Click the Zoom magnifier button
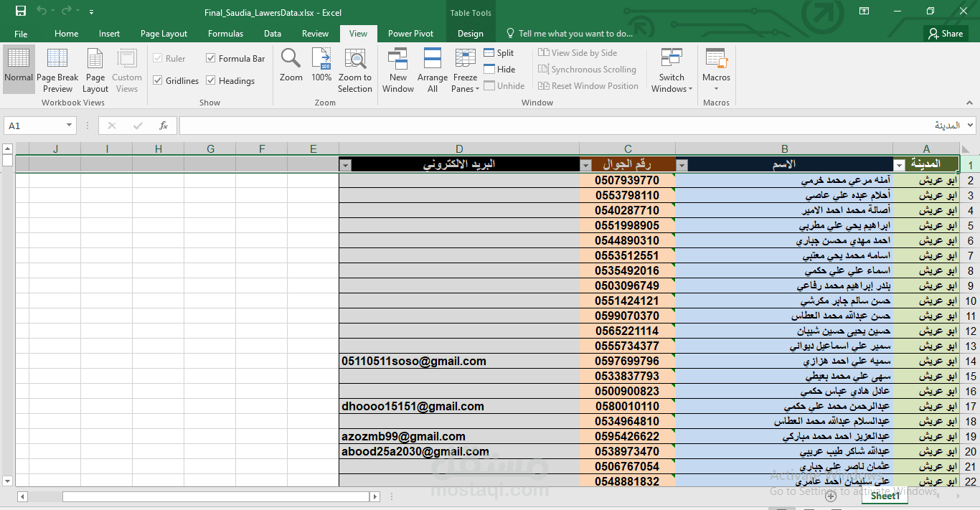Screen dimensions: 980x510 (x=291, y=66)
